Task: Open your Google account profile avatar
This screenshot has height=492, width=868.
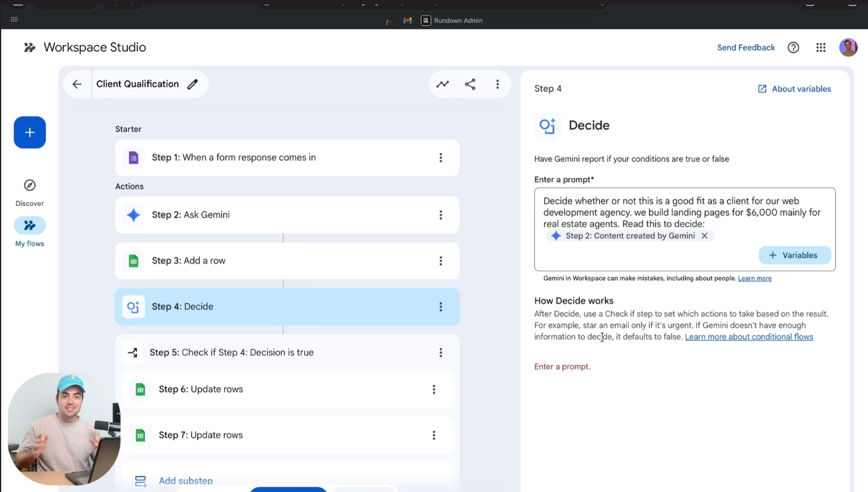Action: [848, 47]
